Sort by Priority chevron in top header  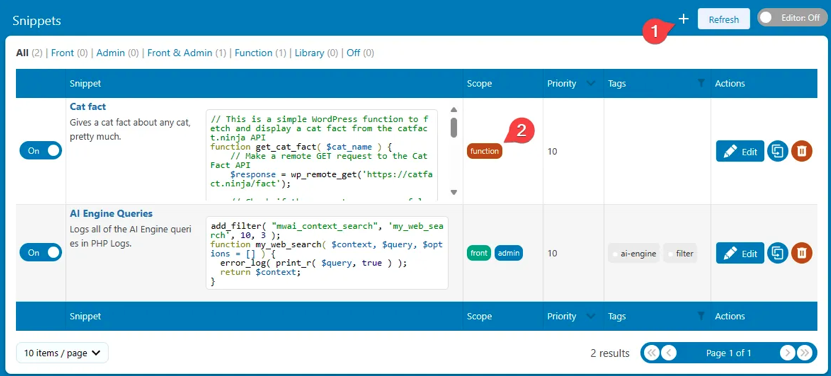point(591,84)
